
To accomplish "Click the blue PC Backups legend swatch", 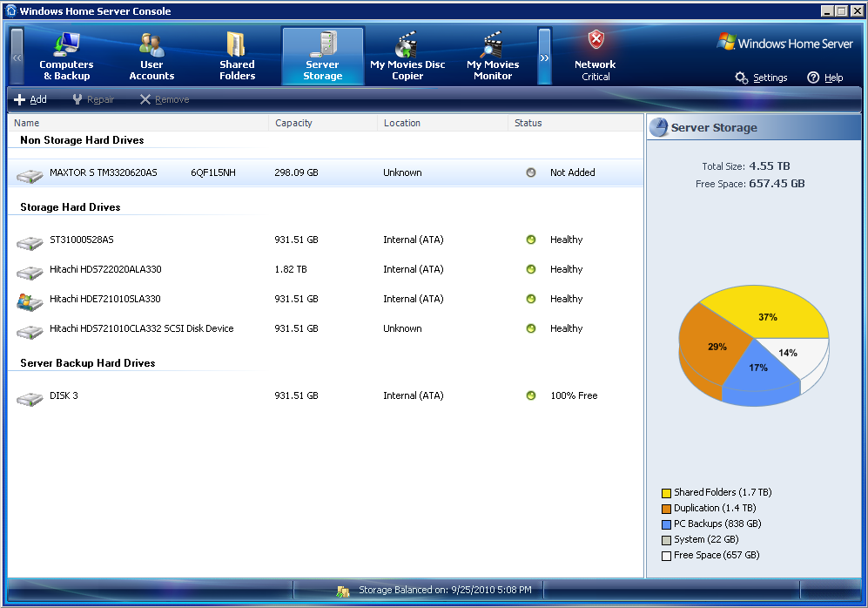I will click(667, 524).
